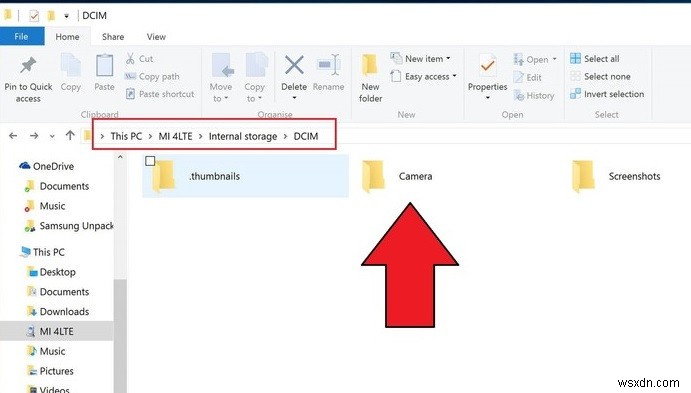Expand the Open dropdown arrow
Viewport: 691px width, 393px height.
[554, 59]
